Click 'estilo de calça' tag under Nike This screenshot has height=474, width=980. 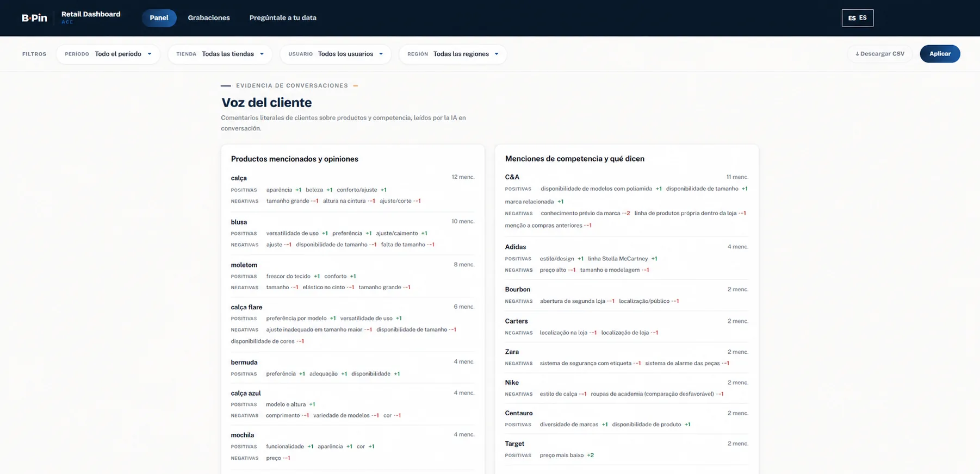[559, 394]
